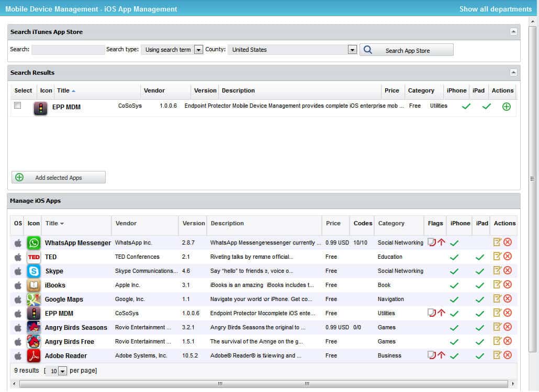Open the Search type dropdown
The width and height of the screenshot is (539, 392).
(198, 50)
